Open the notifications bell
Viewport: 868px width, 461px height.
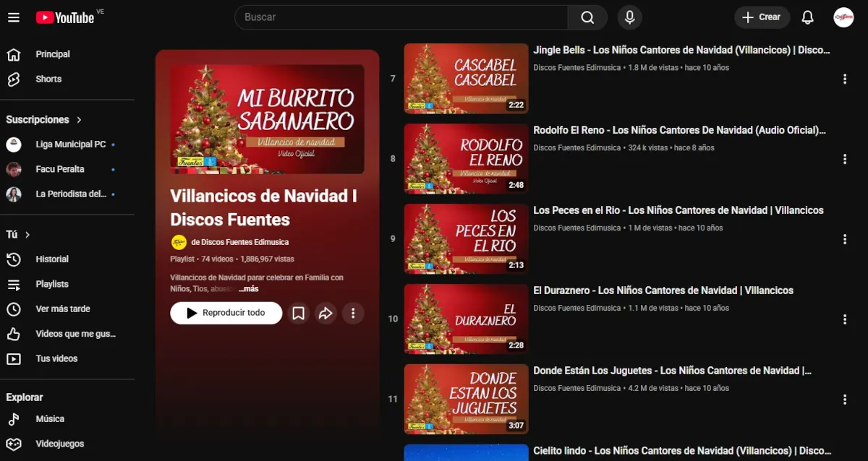[808, 17]
